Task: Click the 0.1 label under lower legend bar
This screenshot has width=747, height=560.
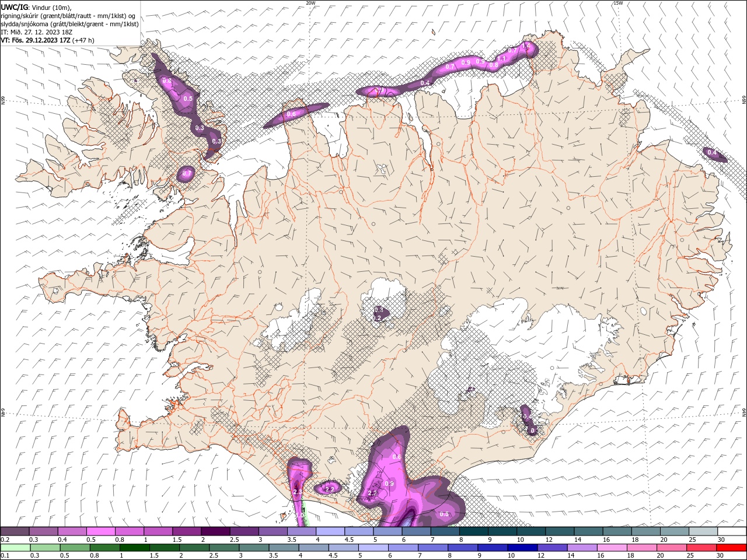Action: coord(4,556)
